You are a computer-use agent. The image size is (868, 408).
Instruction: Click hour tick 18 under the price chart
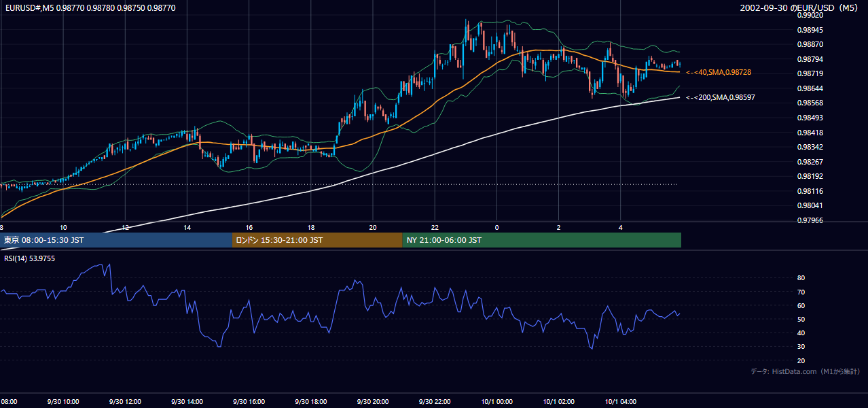pos(310,227)
